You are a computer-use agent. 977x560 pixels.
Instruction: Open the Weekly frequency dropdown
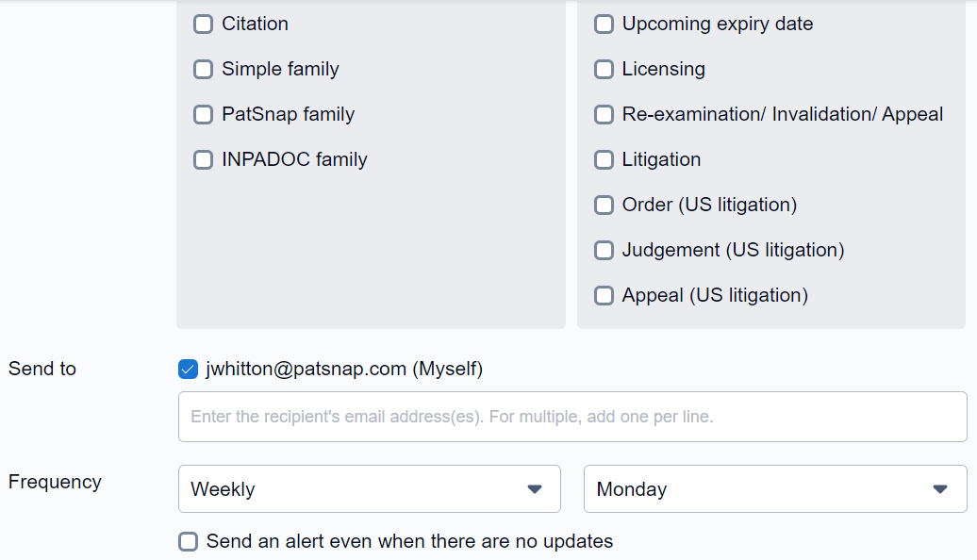coord(369,489)
